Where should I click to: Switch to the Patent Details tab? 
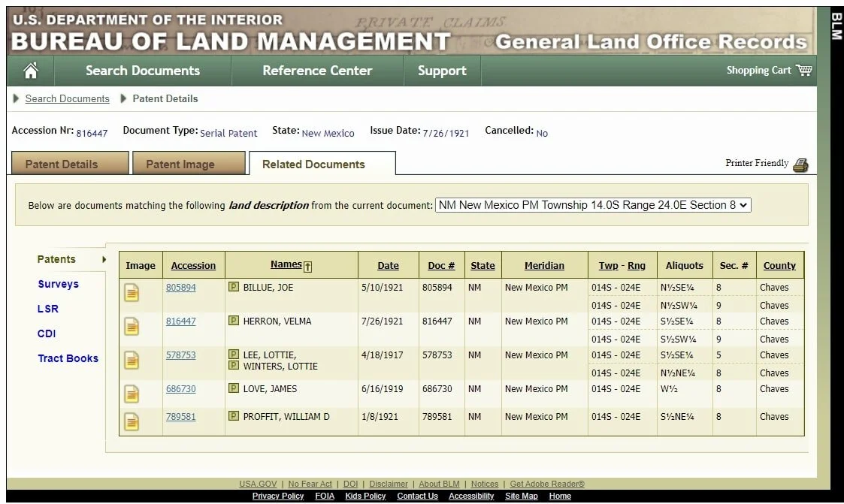pos(70,163)
